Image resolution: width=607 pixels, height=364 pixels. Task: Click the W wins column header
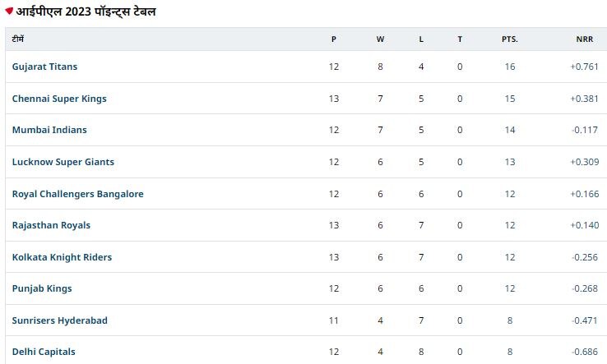380,39
